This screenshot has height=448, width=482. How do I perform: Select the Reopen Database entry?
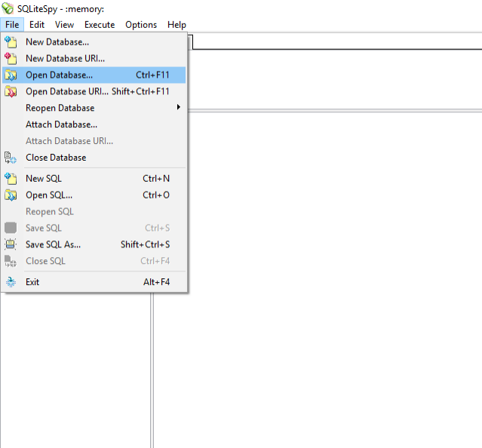(94, 108)
